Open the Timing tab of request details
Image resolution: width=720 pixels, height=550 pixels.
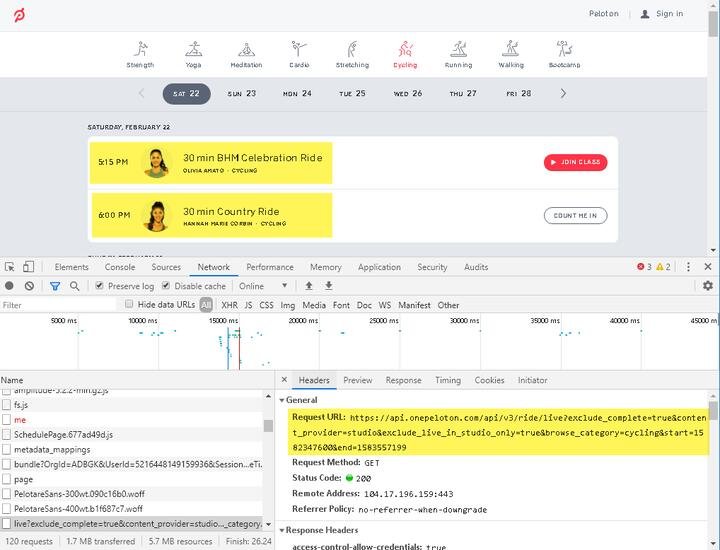448,380
